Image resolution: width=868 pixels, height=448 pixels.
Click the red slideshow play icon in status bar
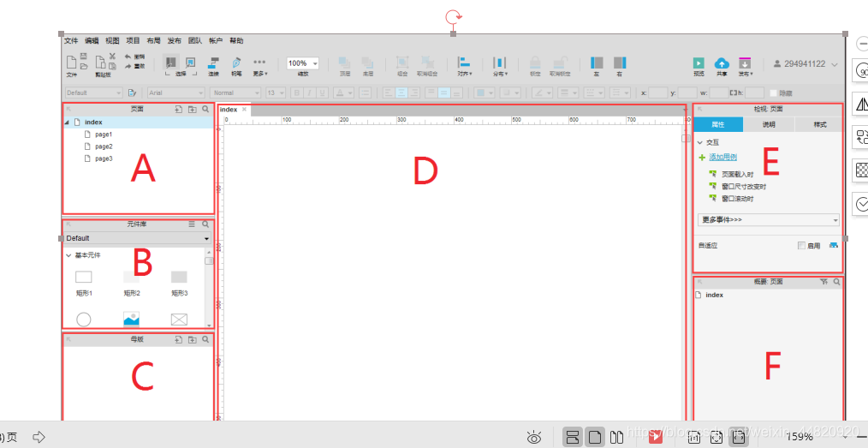click(656, 436)
